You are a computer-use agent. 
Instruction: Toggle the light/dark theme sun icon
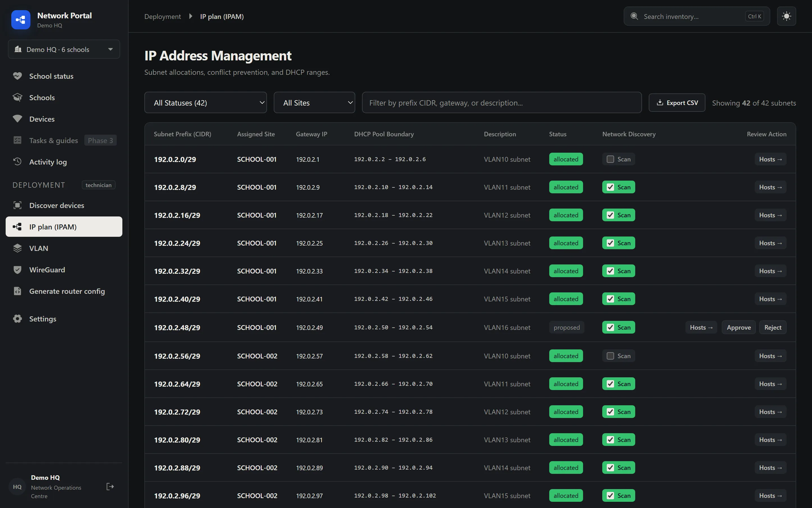(786, 16)
